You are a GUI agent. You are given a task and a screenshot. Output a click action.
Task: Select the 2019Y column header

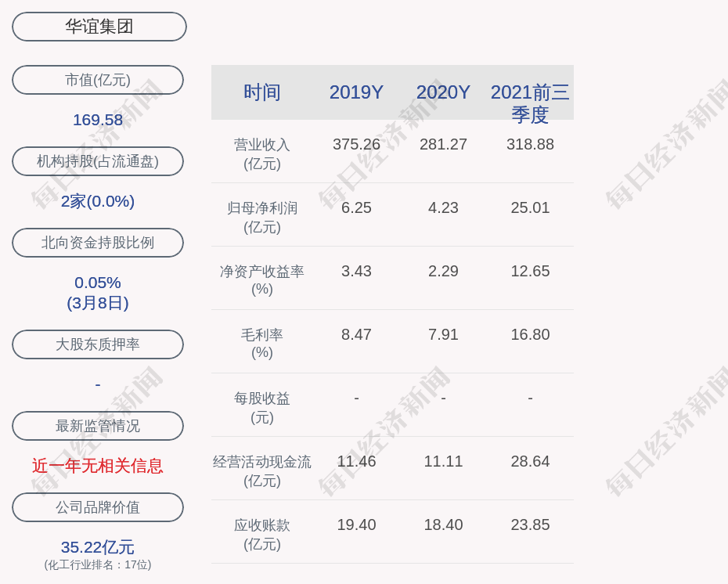(357, 92)
